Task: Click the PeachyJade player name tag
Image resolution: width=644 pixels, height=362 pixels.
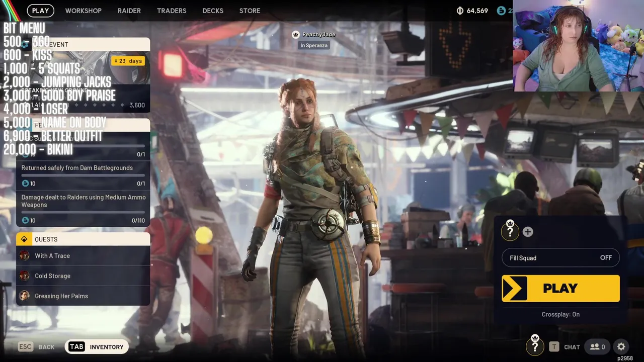Action: [318, 34]
